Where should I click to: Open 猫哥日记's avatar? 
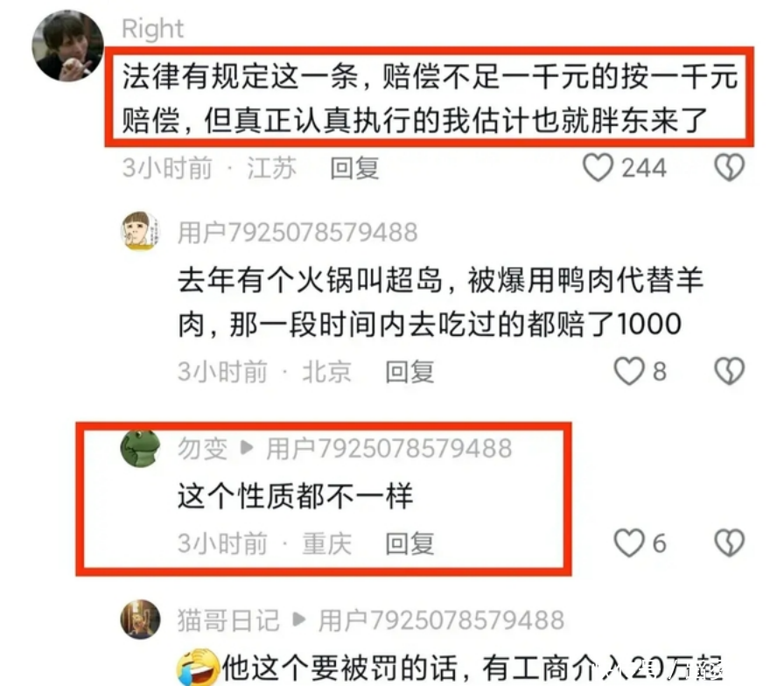click(141, 619)
